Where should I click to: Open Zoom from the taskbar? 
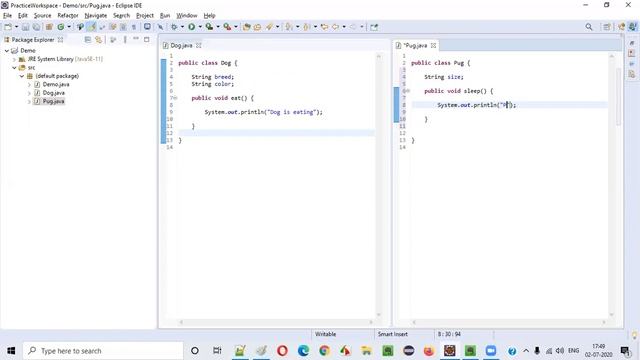[491, 351]
